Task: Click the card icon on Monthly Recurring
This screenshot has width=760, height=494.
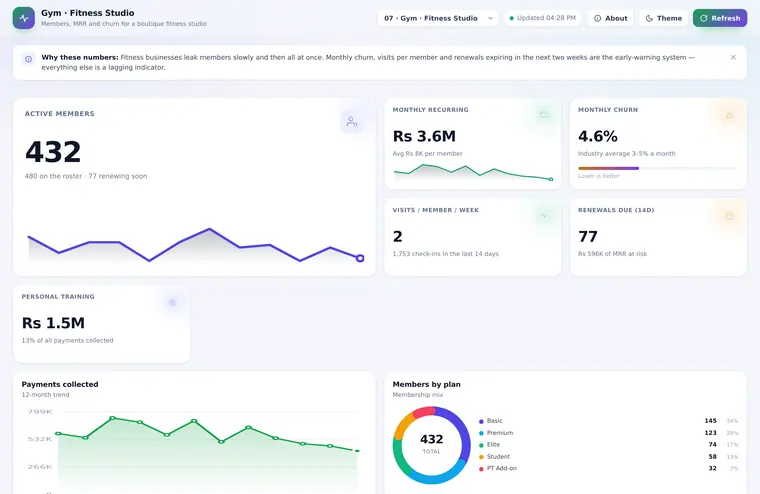Action: coord(544,115)
